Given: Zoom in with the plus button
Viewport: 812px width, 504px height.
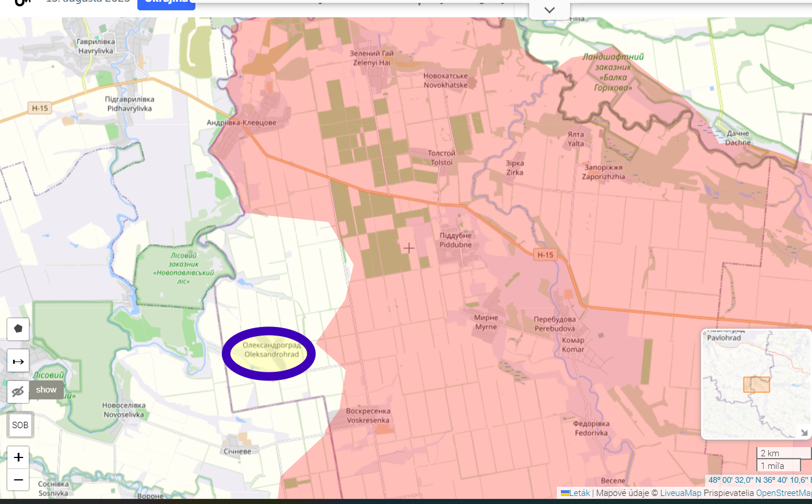Looking at the screenshot, I should [18, 457].
